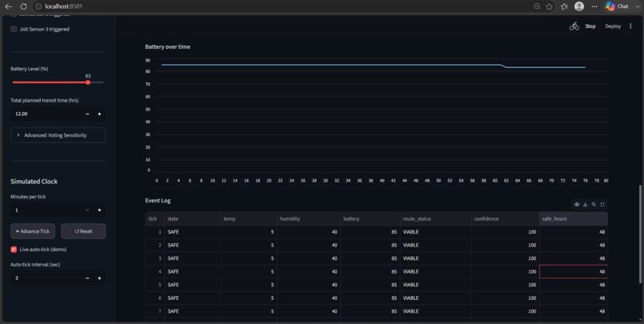The image size is (644, 324).
Task: Go back using the browser back arrow
Action: [8, 6]
